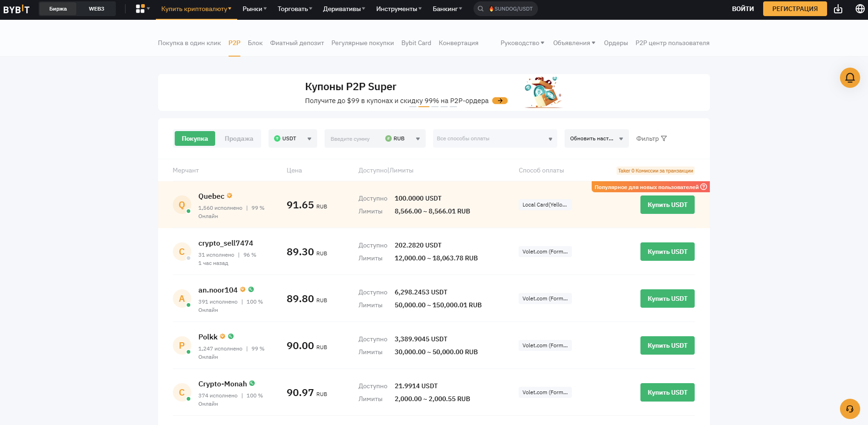Open P2P центр пользователя link
The width and height of the screenshot is (868, 425).
[x=672, y=43]
